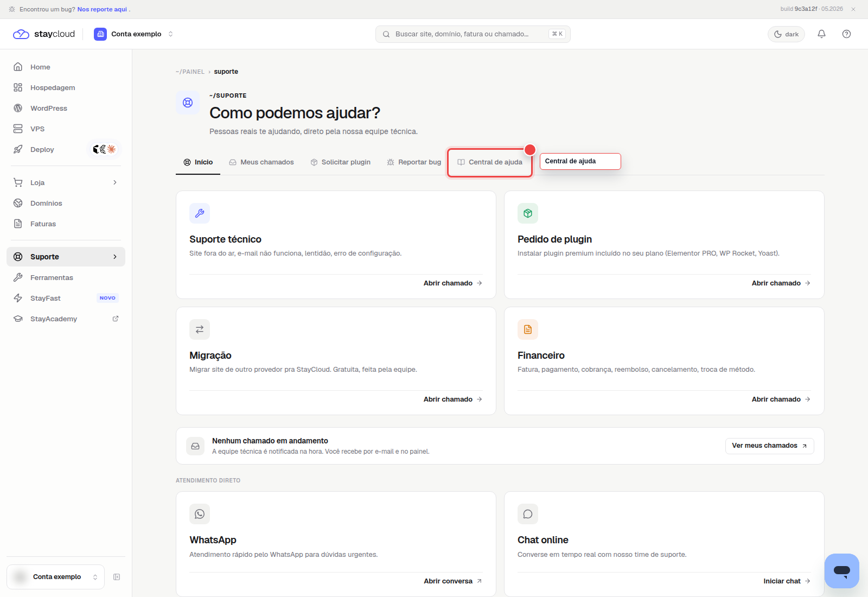Click the Chat online bubble icon
Viewport: 868px width, 597px height.
coord(528,514)
